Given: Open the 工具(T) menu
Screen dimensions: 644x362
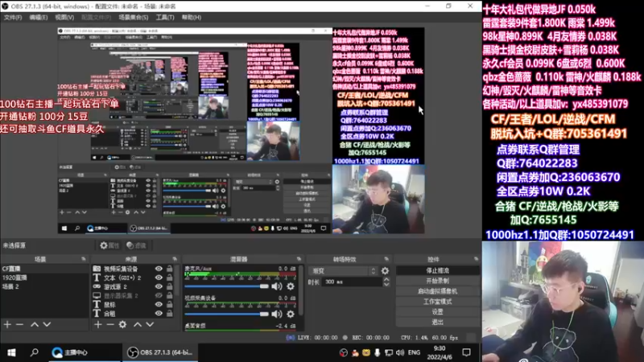Looking at the screenshot, I should (165, 17).
